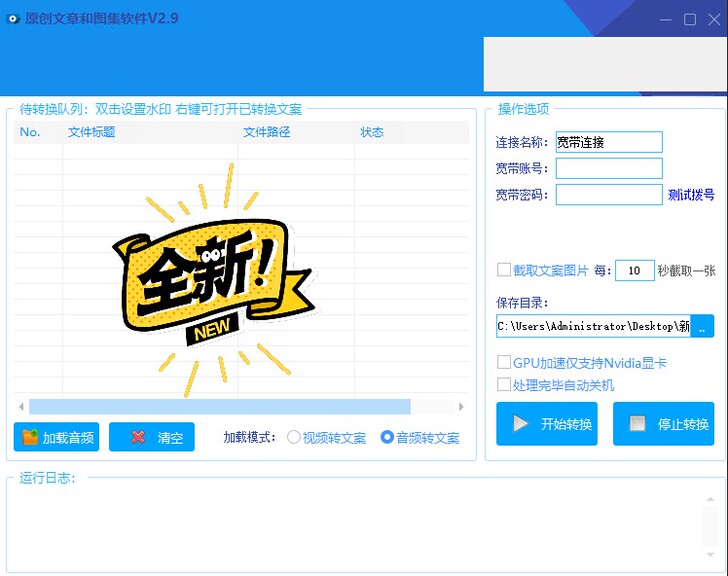This screenshot has width=728, height=576.
Task: Start conversion with 开始转换 button
Action: [x=547, y=424]
